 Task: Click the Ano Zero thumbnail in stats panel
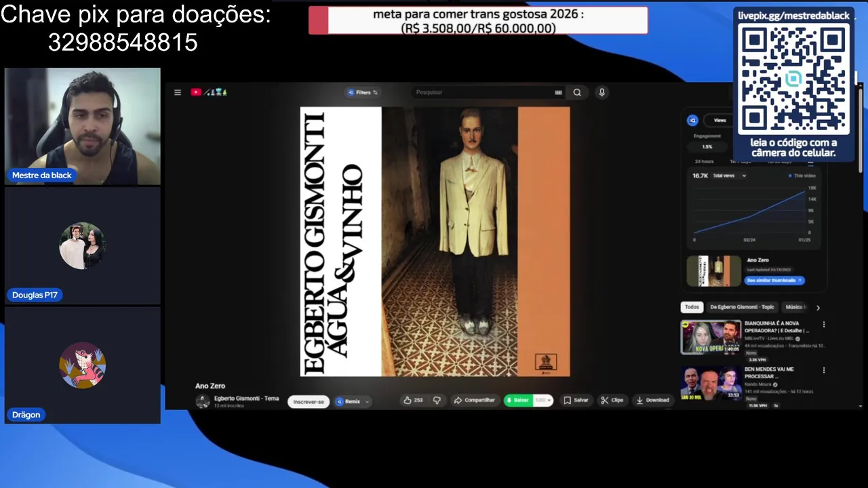point(714,271)
